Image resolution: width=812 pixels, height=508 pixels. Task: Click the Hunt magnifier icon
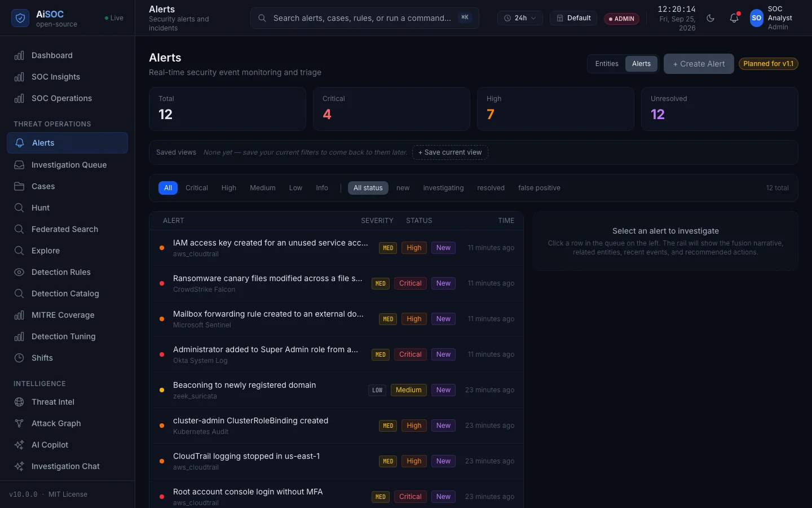point(19,208)
